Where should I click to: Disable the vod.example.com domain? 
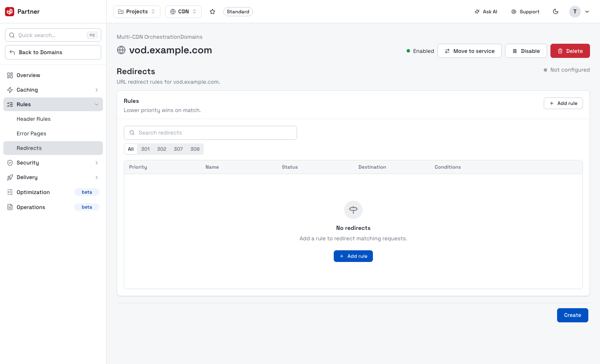coord(526,51)
